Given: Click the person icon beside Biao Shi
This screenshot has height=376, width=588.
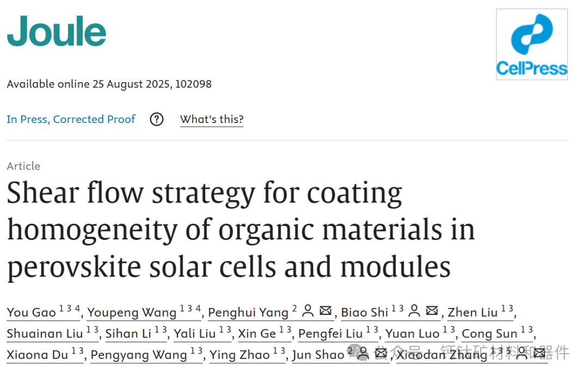Looking at the screenshot, I should coord(414,311).
